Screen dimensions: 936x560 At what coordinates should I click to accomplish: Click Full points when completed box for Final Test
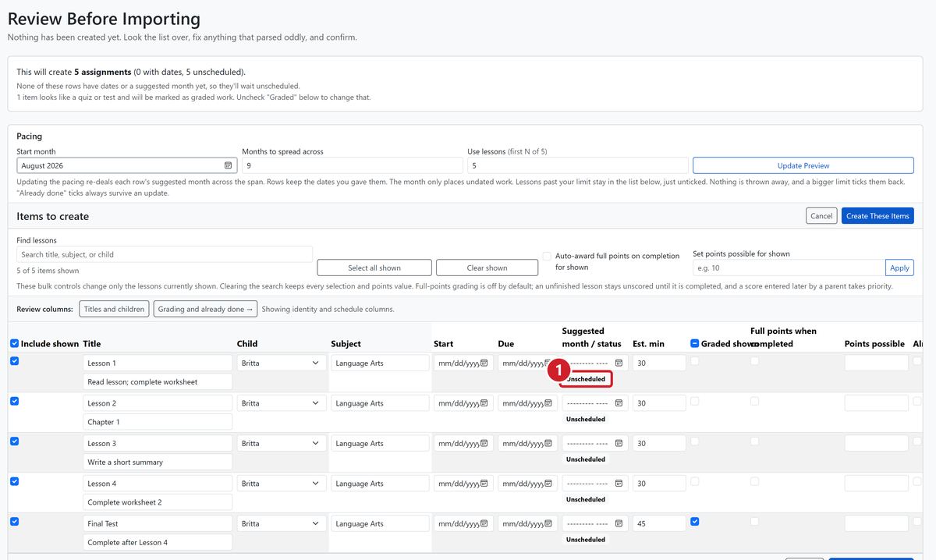[x=754, y=522]
